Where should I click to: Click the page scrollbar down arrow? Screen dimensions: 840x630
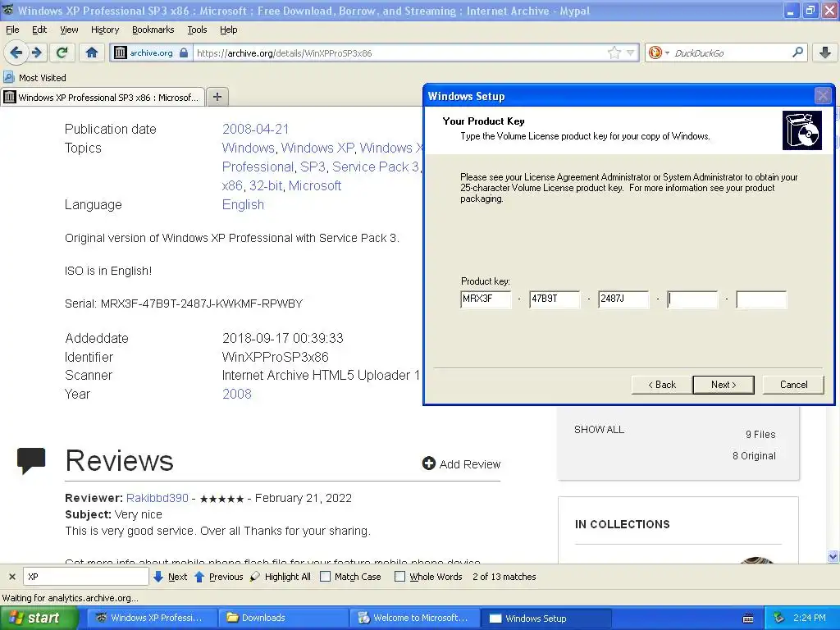[833, 557]
